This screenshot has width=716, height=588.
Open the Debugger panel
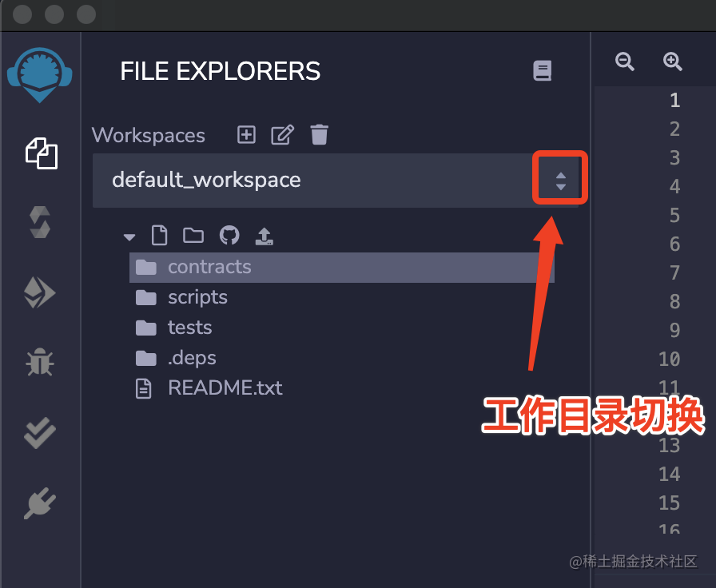40,361
